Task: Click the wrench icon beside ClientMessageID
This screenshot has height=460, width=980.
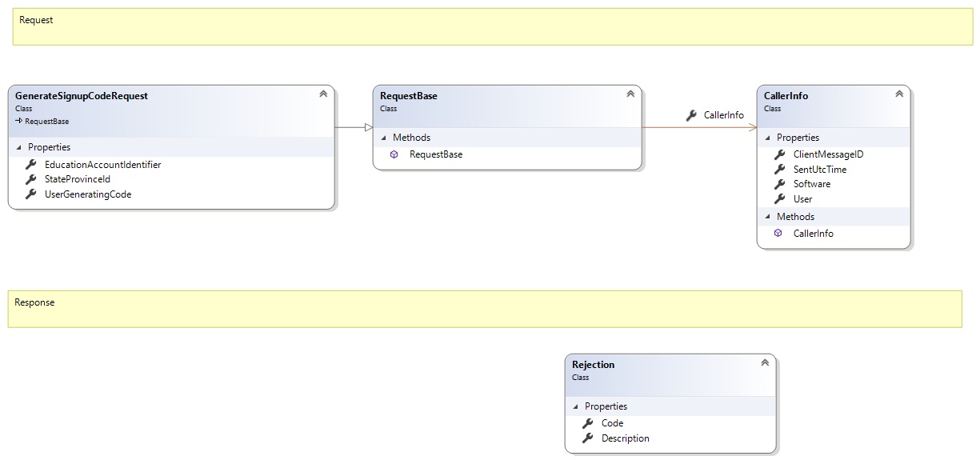Action: [779, 154]
